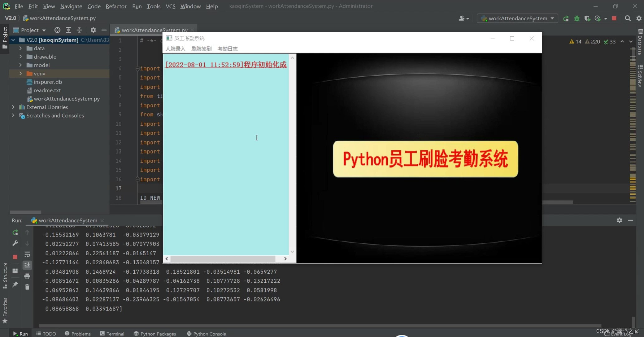
Task: Click the Debug bug icon
Action: pyautogui.click(x=577, y=18)
